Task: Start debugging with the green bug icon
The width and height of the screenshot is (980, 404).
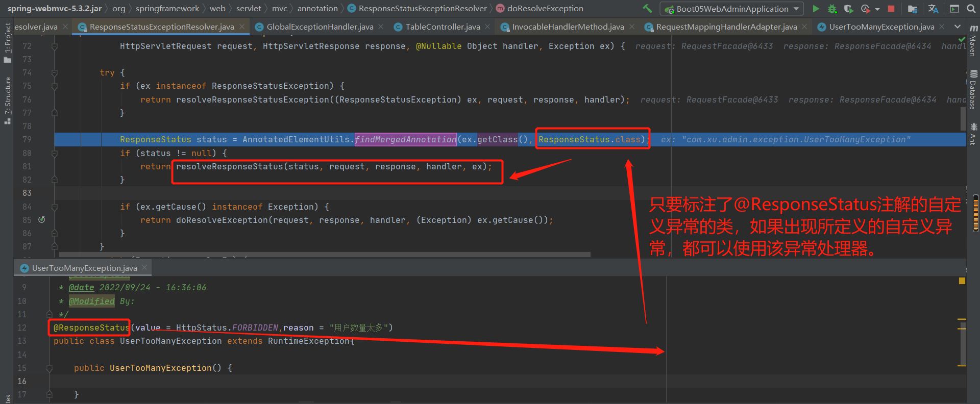Action: coord(832,9)
